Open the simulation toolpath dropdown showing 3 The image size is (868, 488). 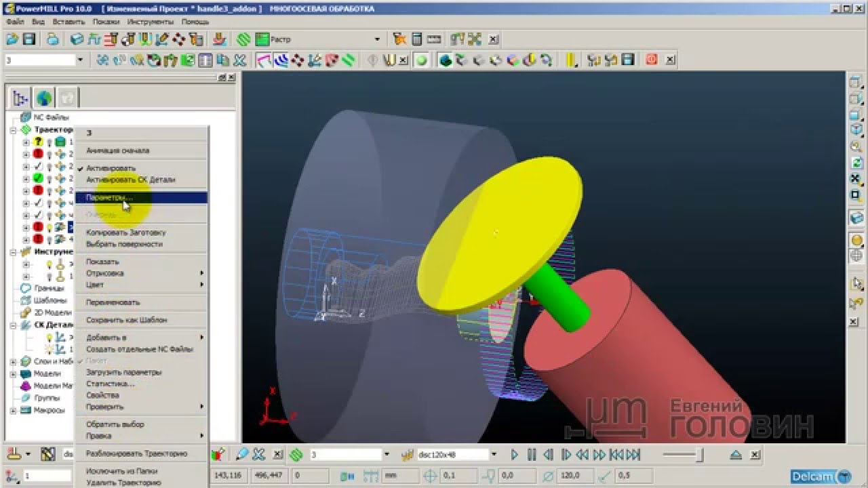click(387, 454)
